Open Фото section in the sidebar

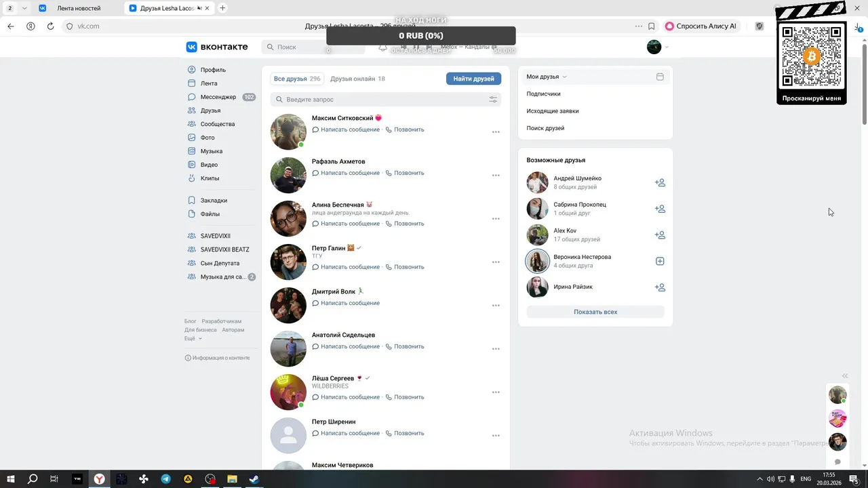pyautogui.click(x=208, y=138)
